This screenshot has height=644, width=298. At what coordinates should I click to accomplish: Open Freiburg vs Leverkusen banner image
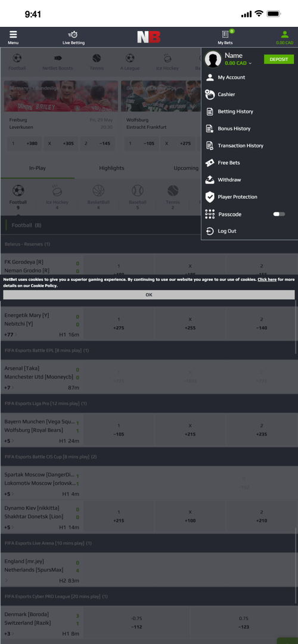click(x=61, y=96)
